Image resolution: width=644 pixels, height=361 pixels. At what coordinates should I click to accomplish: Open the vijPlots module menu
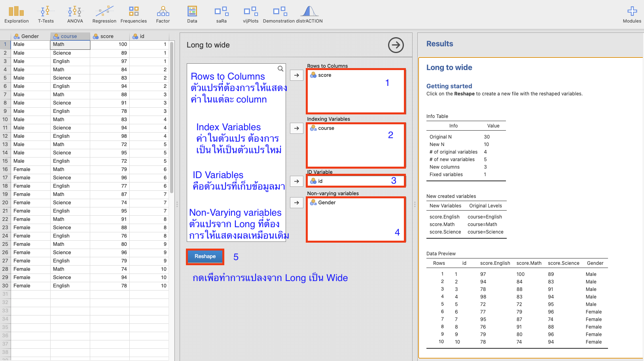(250, 15)
